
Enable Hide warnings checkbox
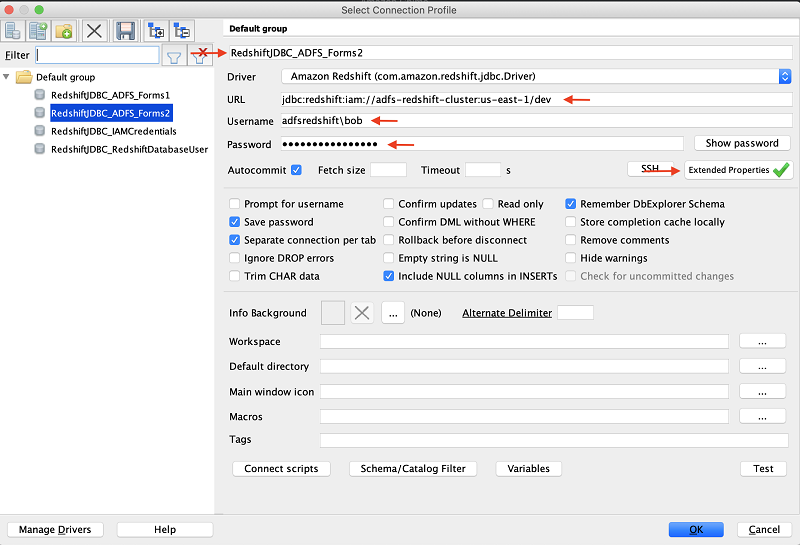click(570, 258)
